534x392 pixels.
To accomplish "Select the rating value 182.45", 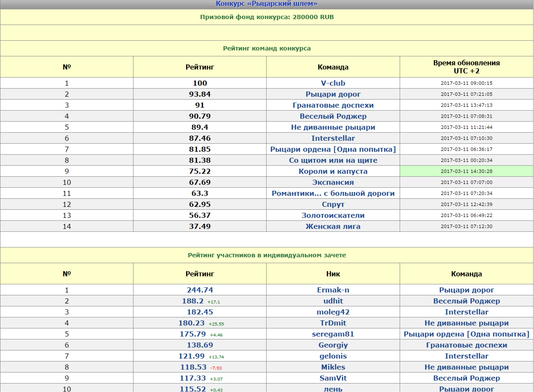I will pyautogui.click(x=200, y=312).
